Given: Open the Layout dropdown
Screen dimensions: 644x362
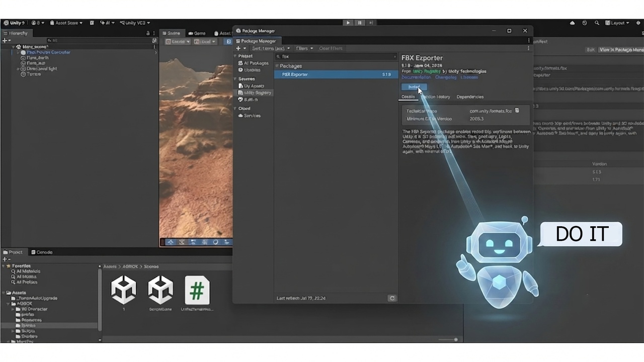Looking at the screenshot, I should 617,23.
